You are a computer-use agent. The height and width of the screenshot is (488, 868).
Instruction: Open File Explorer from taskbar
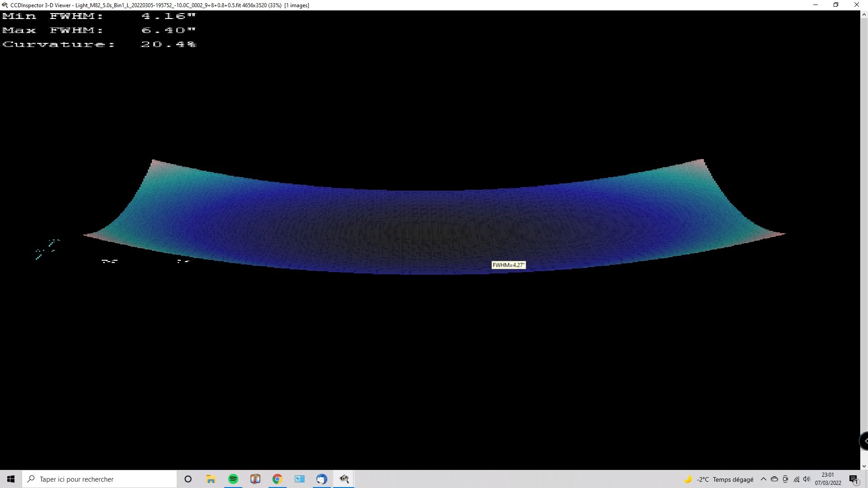211,479
